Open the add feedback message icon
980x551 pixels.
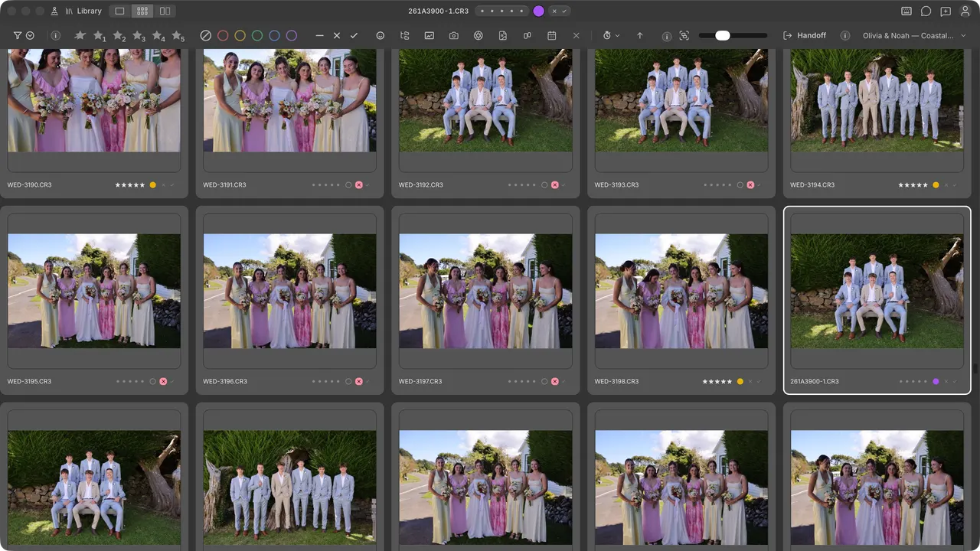pyautogui.click(x=946, y=11)
